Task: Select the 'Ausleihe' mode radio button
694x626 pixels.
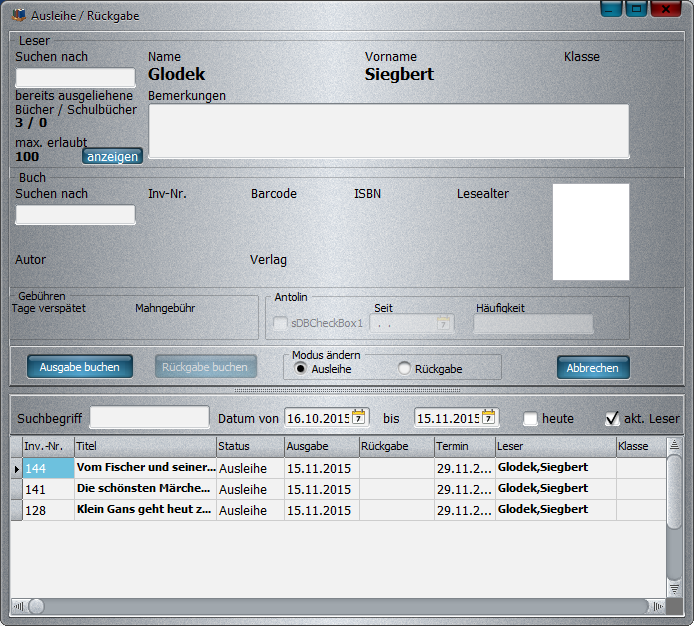Action: pos(301,369)
